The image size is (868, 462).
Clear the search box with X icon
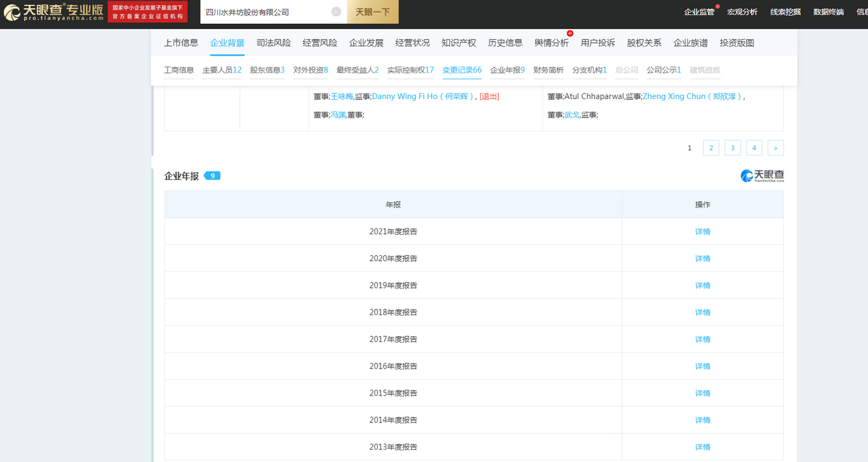336,12
